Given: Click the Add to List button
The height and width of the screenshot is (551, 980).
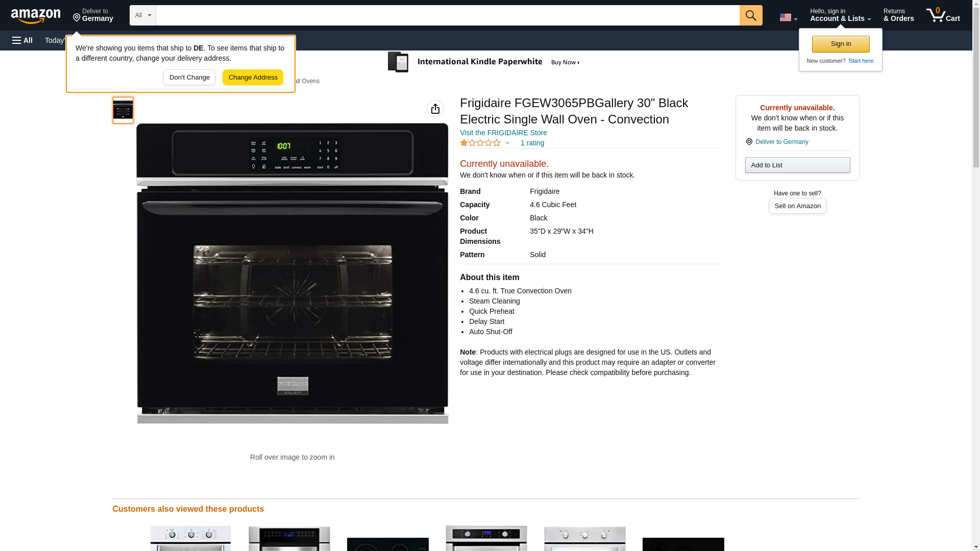Looking at the screenshot, I should pos(797,165).
